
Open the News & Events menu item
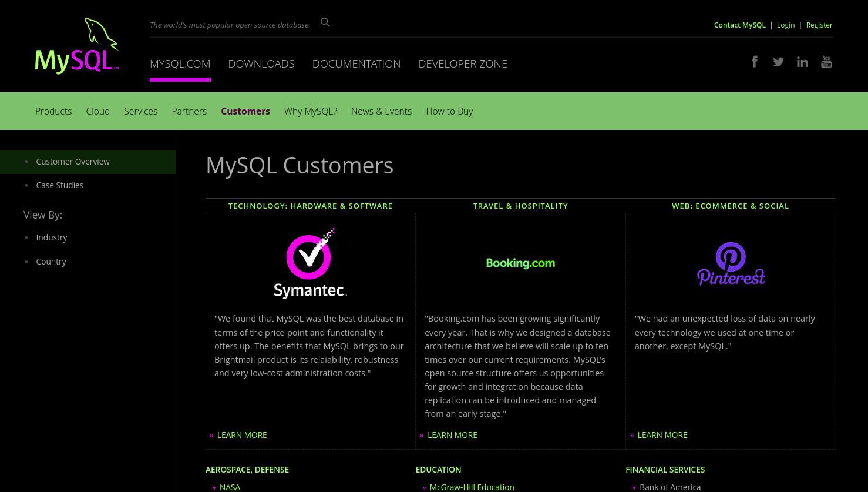click(382, 111)
